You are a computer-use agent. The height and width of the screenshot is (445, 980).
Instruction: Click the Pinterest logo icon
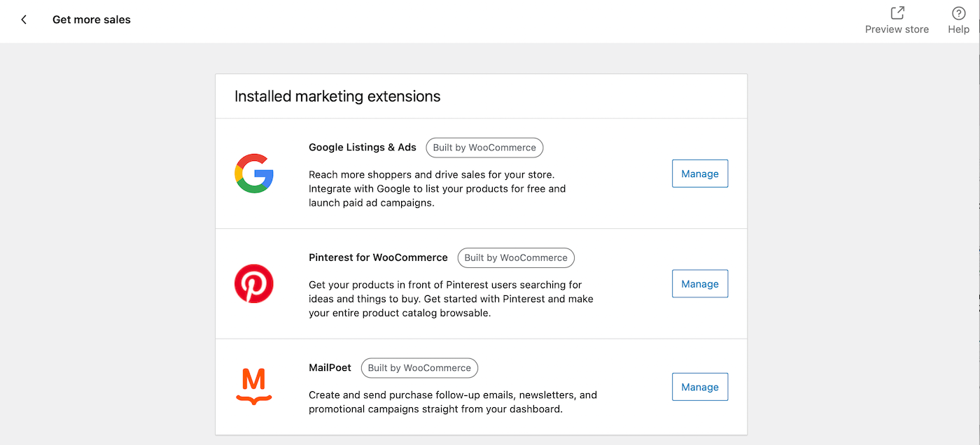point(253,283)
